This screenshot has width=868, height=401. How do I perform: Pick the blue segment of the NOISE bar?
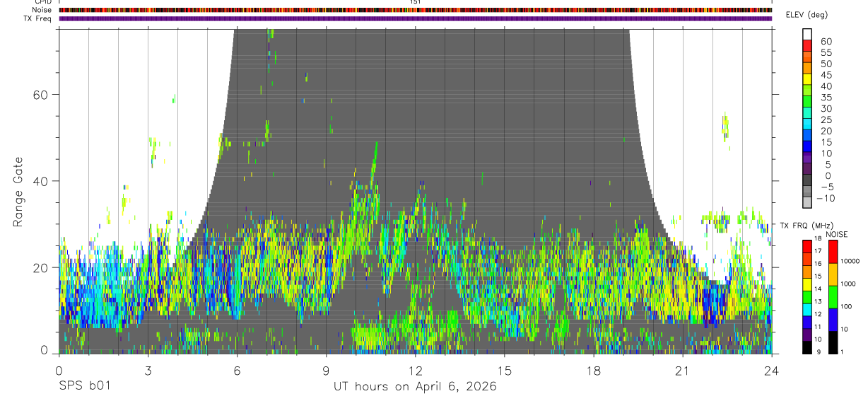coord(833,320)
